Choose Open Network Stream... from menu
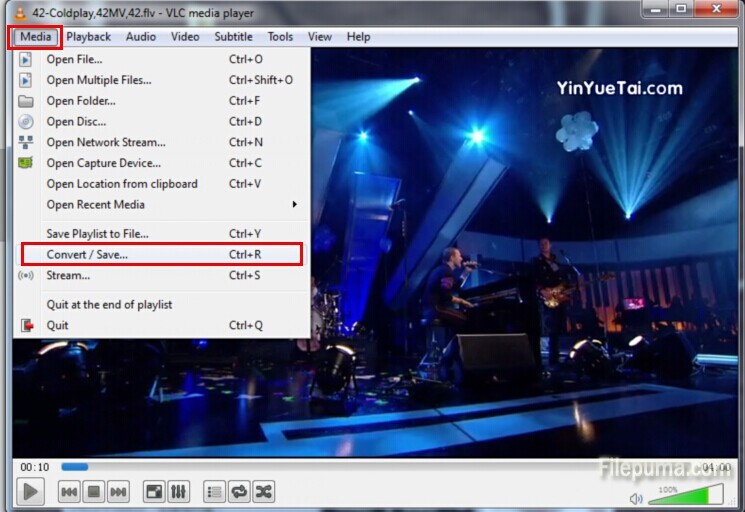 106,142
